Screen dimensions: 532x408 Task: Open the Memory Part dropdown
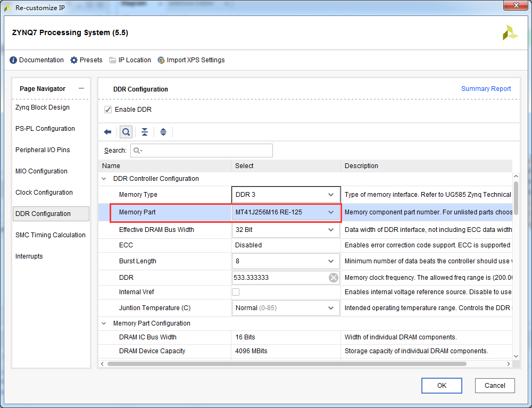pos(286,212)
